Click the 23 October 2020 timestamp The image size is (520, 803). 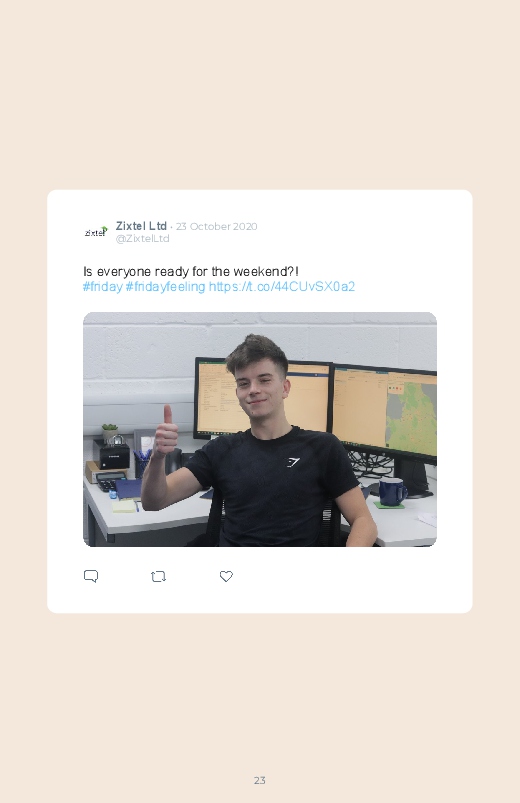216,226
